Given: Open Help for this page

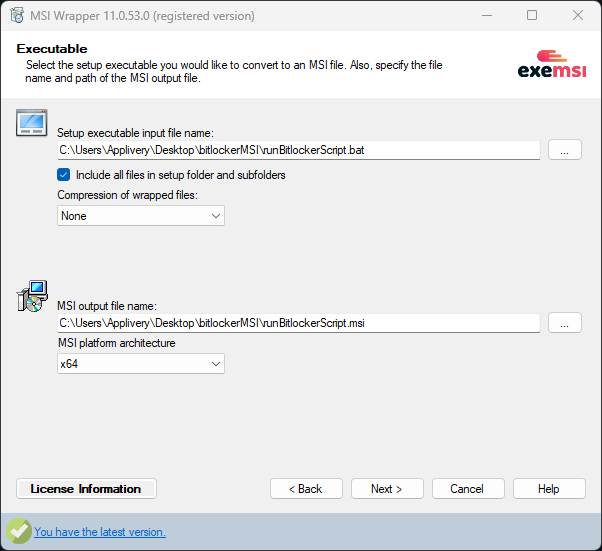Looking at the screenshot, I should 549,489.
